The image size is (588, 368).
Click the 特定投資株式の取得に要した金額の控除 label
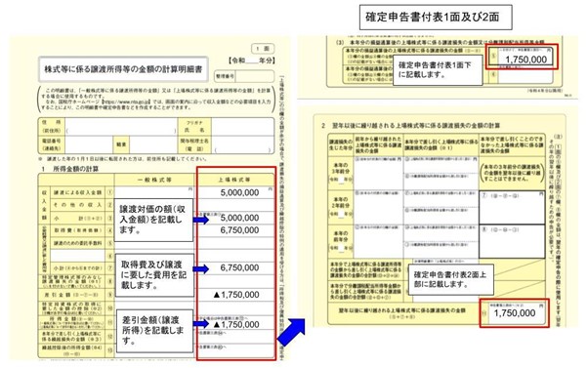[71, 307]
